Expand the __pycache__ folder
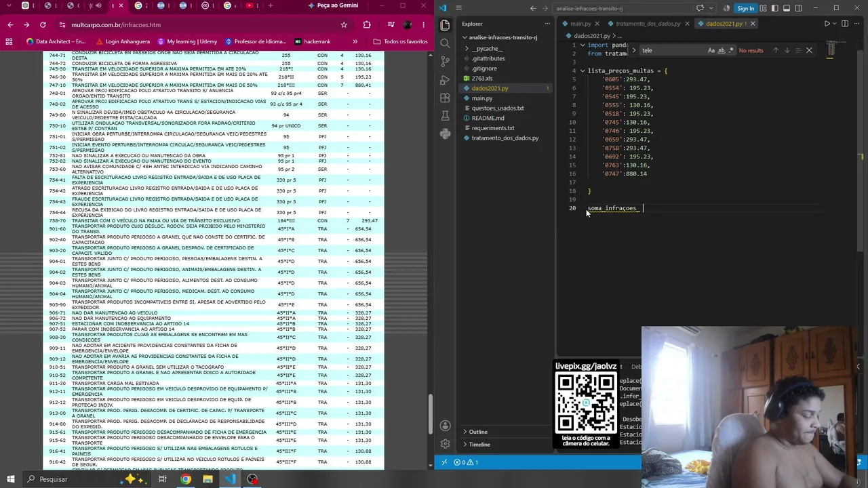 [x=487, y=49]
